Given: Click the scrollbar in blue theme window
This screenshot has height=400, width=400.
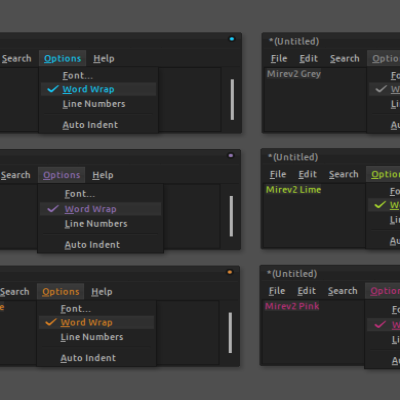Looking at the screenshot, I should click(x=232, y=99).
